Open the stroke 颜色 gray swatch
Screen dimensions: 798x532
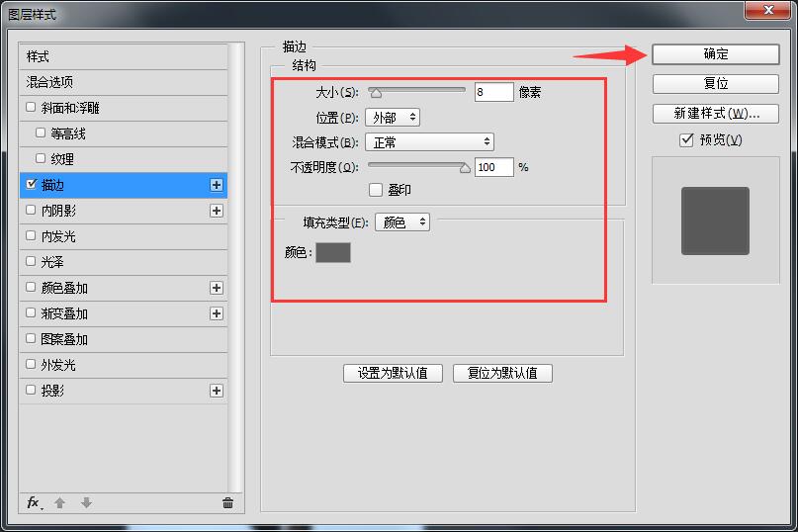point(333,252)
